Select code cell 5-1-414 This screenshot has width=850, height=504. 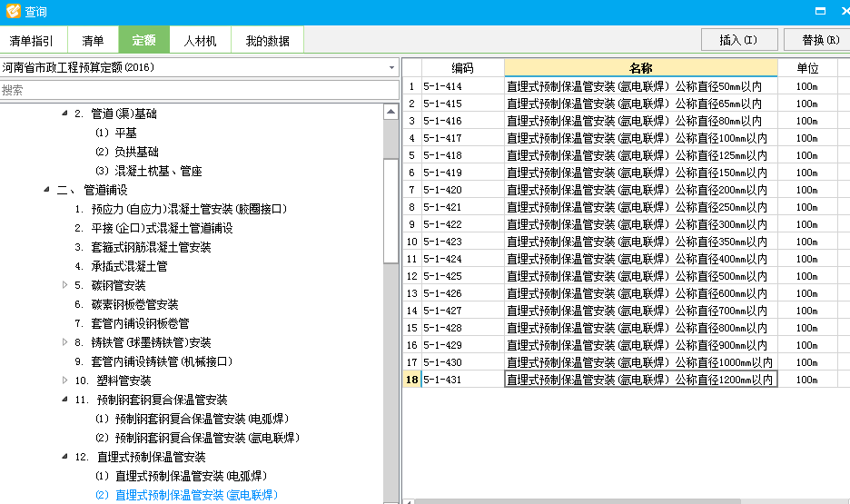[462, 86]
